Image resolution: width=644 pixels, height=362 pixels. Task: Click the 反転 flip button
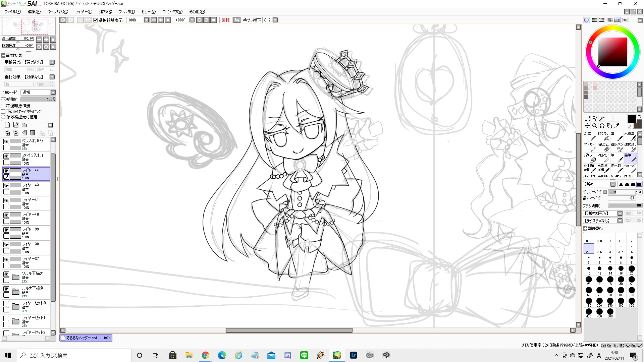[225, 20]
